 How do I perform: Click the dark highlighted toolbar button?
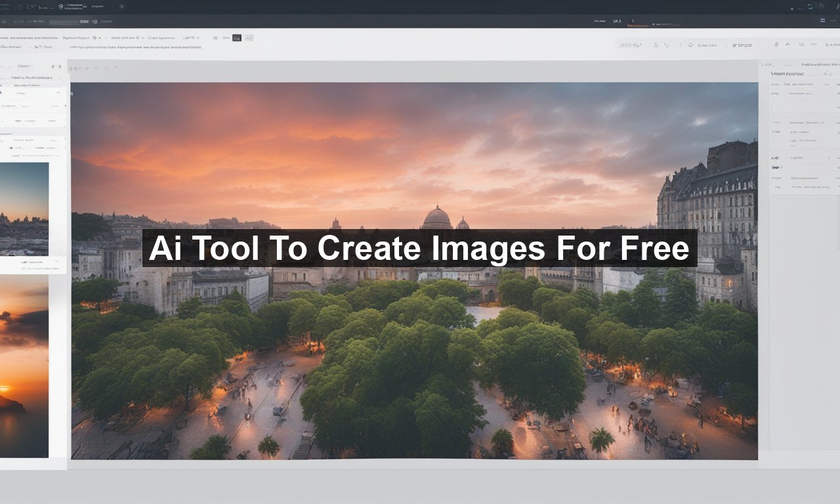tap(237, 38)
